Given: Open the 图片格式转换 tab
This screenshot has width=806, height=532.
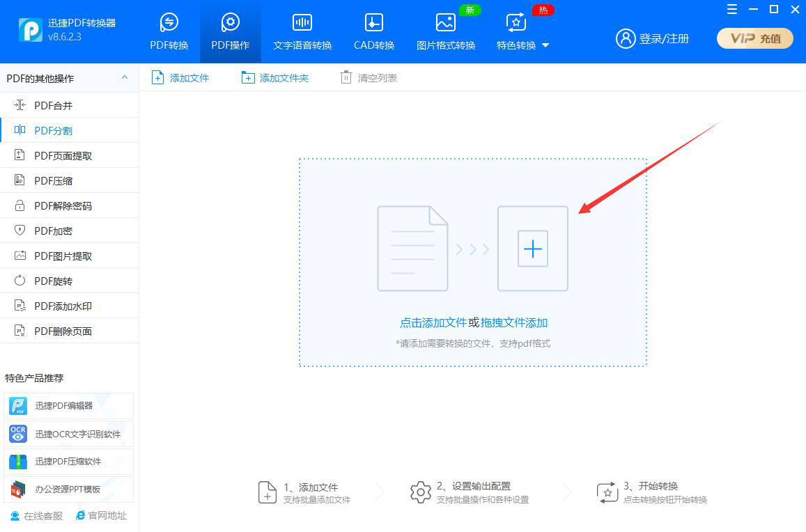Looking at the screenshot, I should tap(446, 32).
